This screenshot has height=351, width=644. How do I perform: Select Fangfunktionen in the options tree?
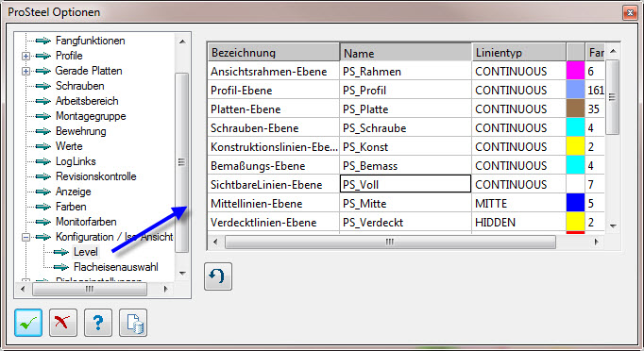click(90, 41)
